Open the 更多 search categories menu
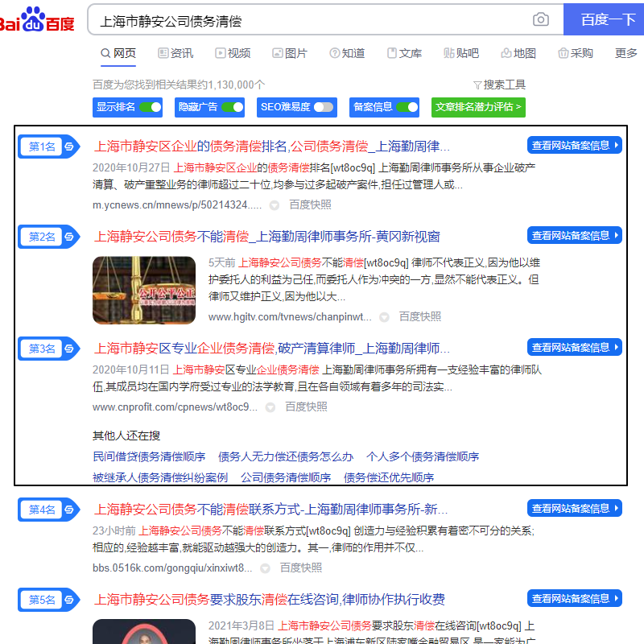 [x=626, y=53]
